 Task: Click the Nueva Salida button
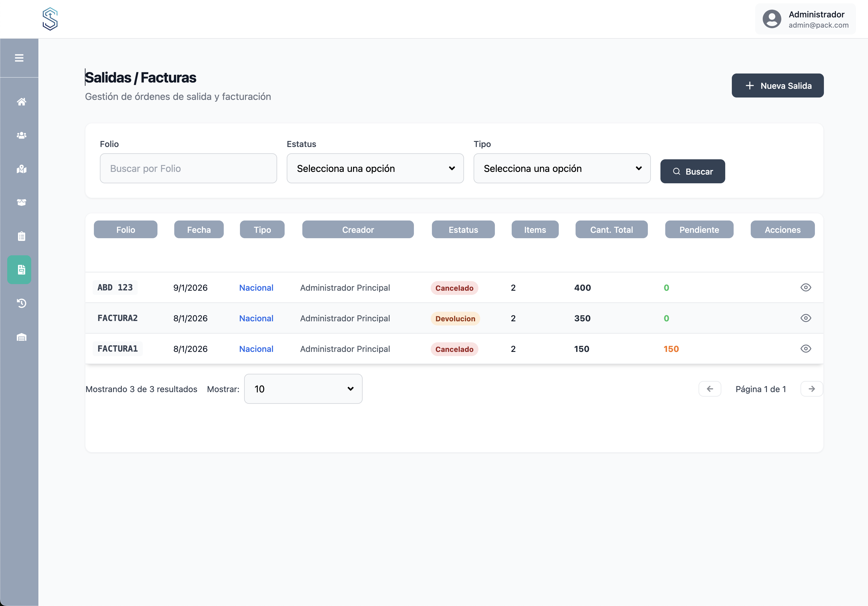777,86
